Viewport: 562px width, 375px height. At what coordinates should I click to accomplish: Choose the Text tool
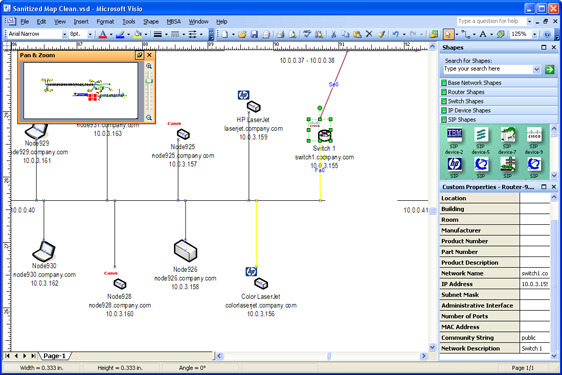coord(483,34)
